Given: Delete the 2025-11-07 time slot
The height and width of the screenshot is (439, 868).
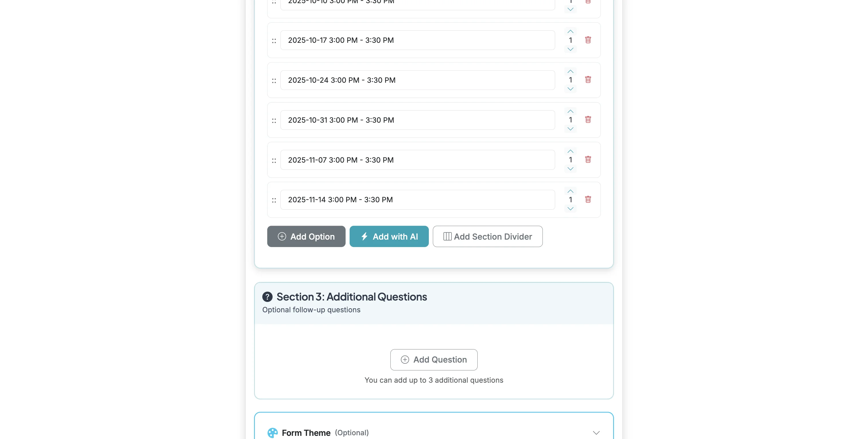Looking at the screenshot, I should point(588,159).
